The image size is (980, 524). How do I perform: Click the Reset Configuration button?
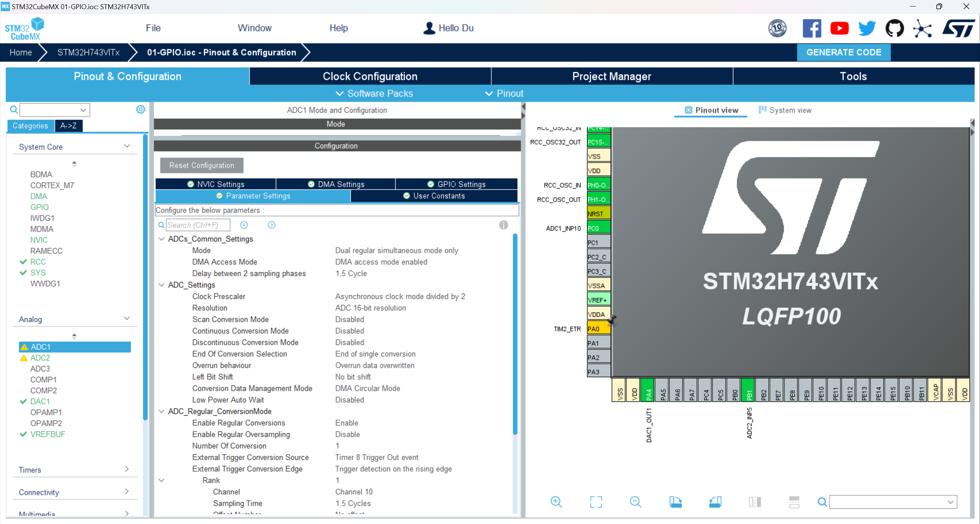pyautogui.click(x=202, y=165)
